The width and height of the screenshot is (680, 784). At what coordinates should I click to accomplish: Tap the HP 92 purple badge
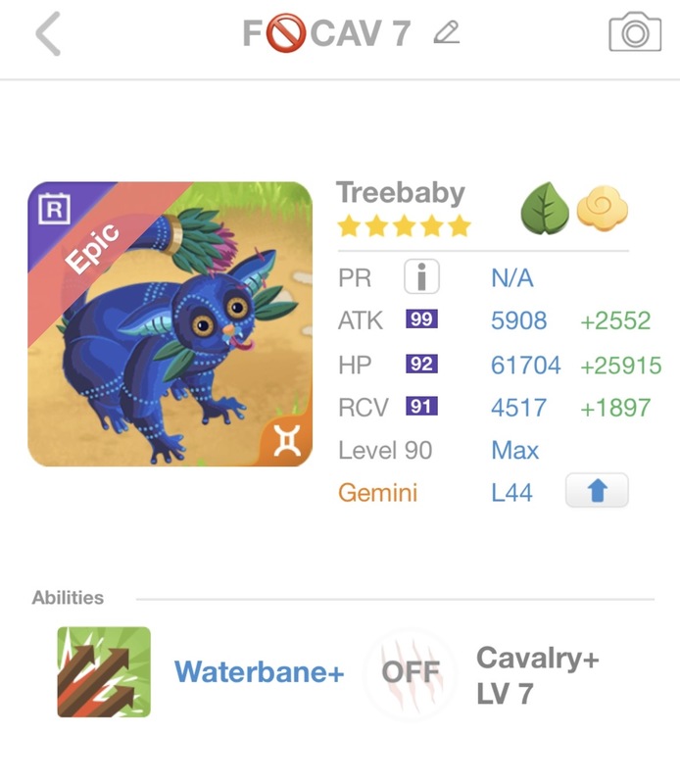coord(421,365)
